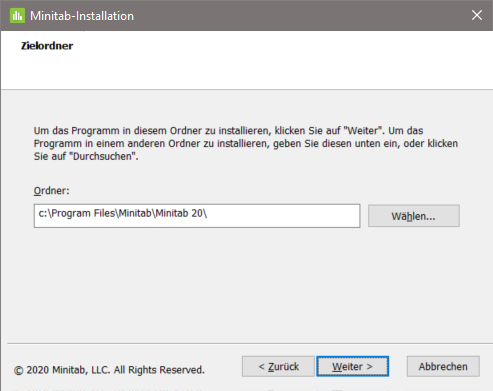Go back with the Zurück button
The image size is (493, 391).
point(278,366)
